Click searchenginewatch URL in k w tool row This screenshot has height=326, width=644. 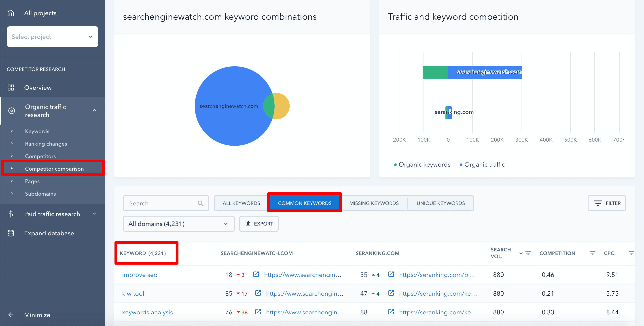[305, 294]
